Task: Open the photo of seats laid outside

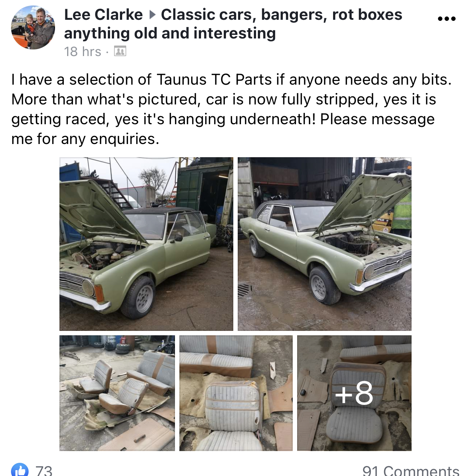Action: pyautogui.click(x=117, y=393)
